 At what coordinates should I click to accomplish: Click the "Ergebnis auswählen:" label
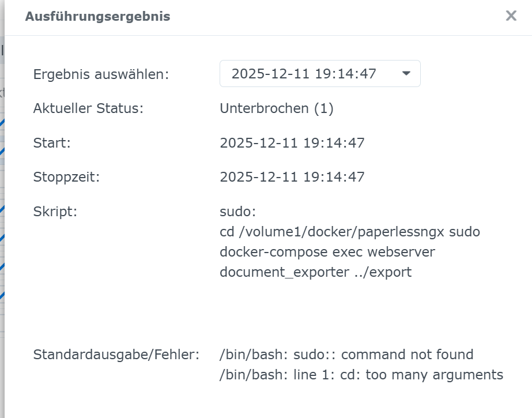pyautogui.click(x=101, y=74)
